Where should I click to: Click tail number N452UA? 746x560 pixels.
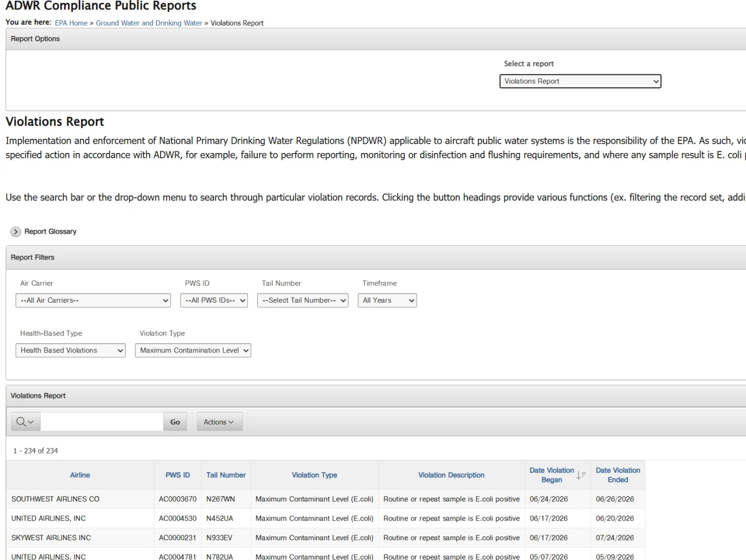[220, 518]
